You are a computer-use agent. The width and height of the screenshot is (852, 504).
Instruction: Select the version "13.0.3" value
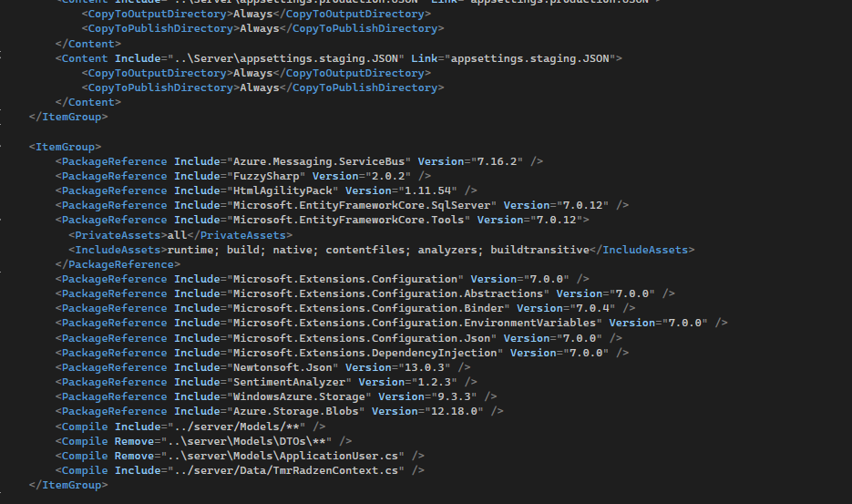(425, 367)
